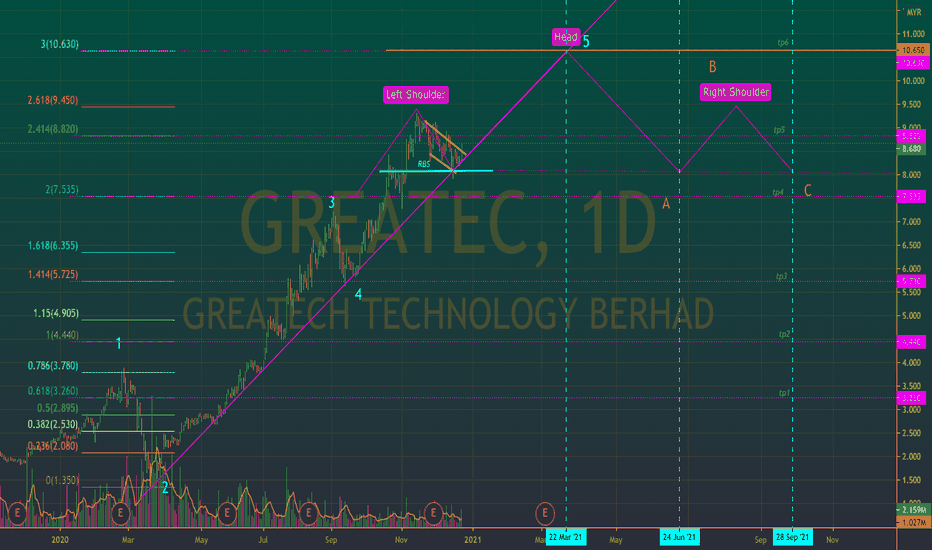Select the cyan wave 1 label
The width and height of the screenshot is (932, 550).
[x=118, y=343]
